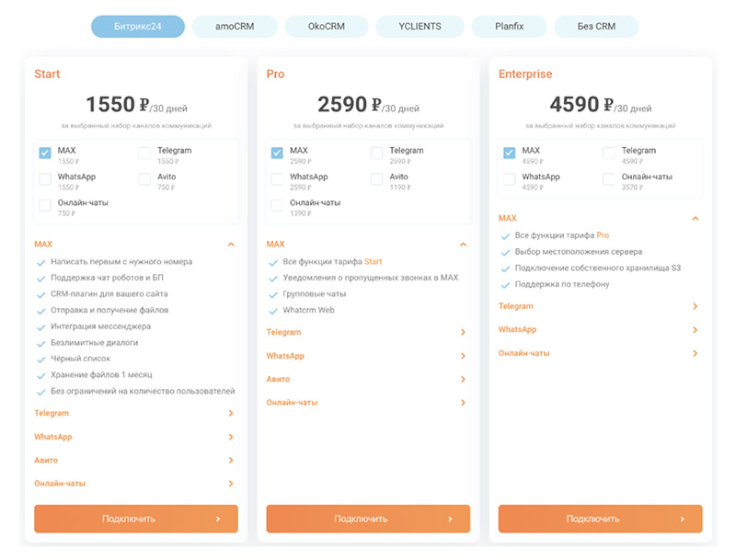Click Подключить button for Pro plan
Image resolution: width=736 pixels, height=560 pixels.
point(368,519)
